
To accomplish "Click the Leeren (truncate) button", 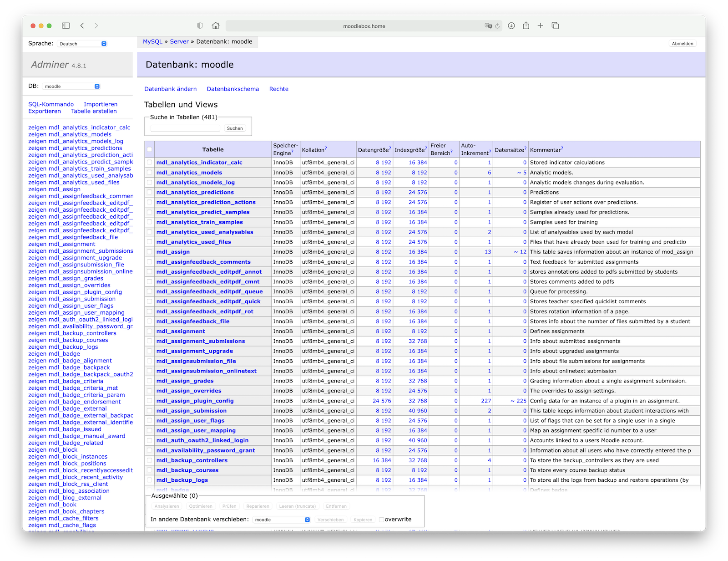I will (x=297, y=506).
